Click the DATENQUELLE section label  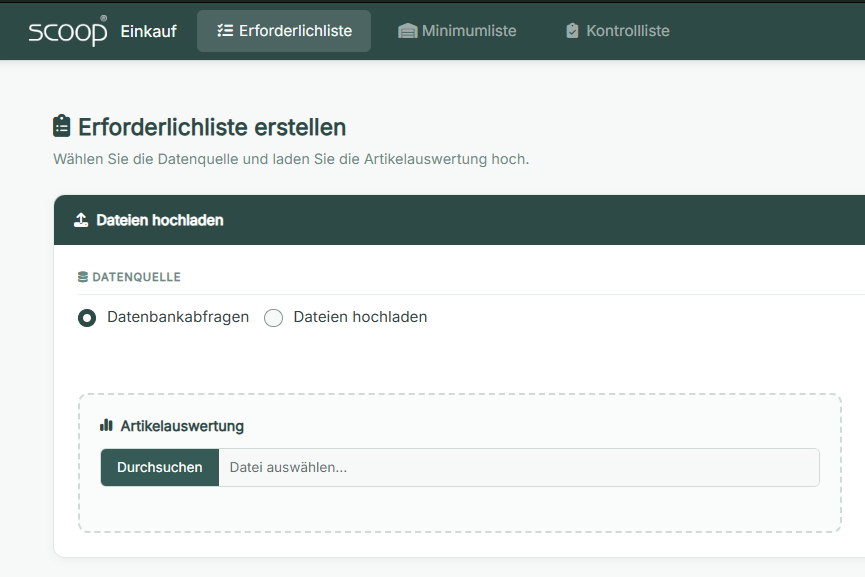[x=136, y=277]
